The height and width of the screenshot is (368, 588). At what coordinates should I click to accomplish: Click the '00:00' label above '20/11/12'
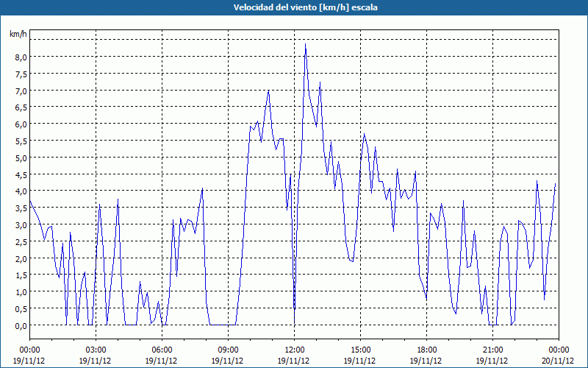[559, 350]
